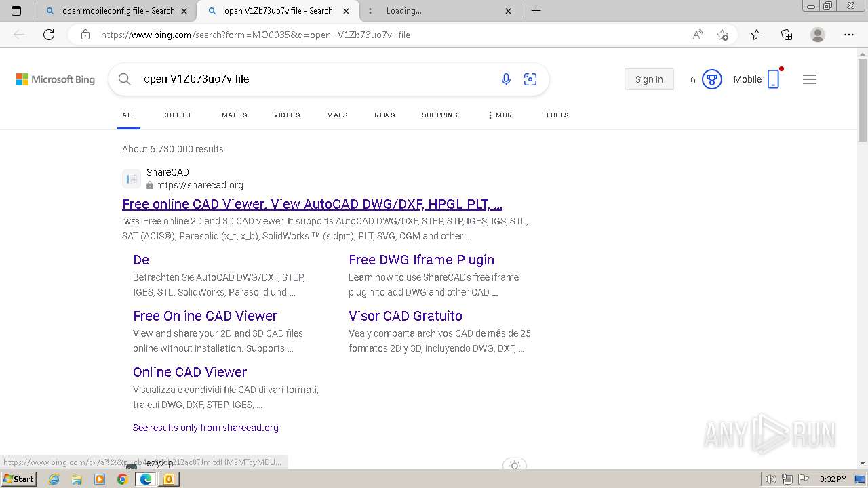Open the Mobile phone icon
Image resolution: width=868 pixels, height=488 pixels.
pos(773,79)
